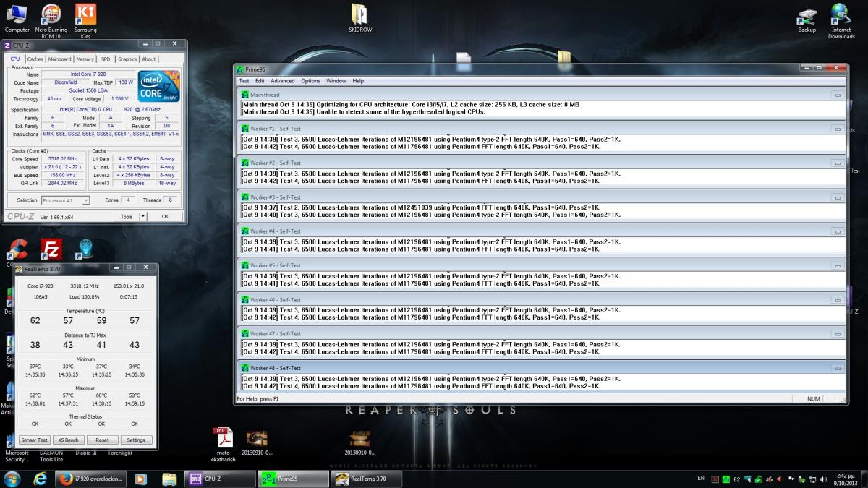Open the glowing blue desktop shortcut beside FileZilla
868x488 pixels.
click(86, 250)
